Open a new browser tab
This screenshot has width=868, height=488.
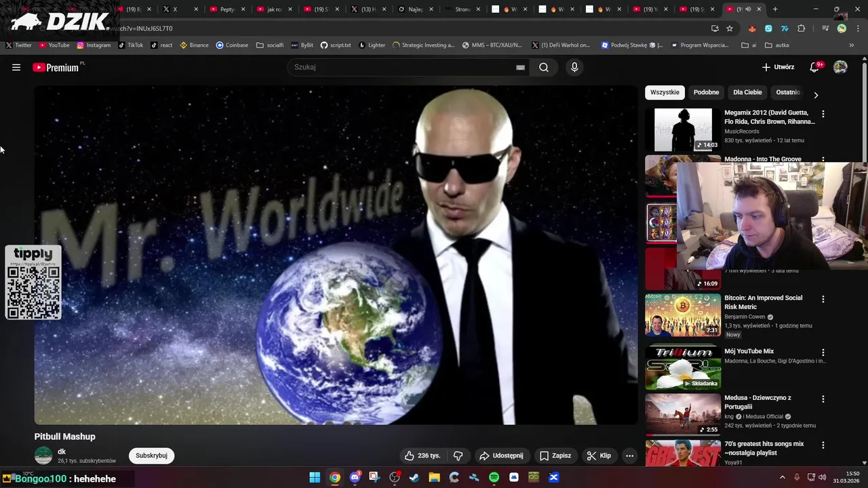tap(775, 9)
